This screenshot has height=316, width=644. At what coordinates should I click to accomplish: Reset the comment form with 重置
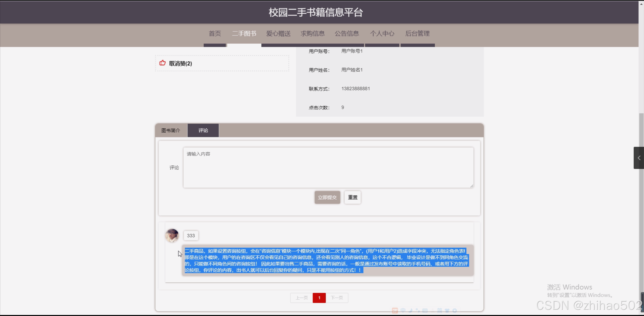(x=352, y=197)
